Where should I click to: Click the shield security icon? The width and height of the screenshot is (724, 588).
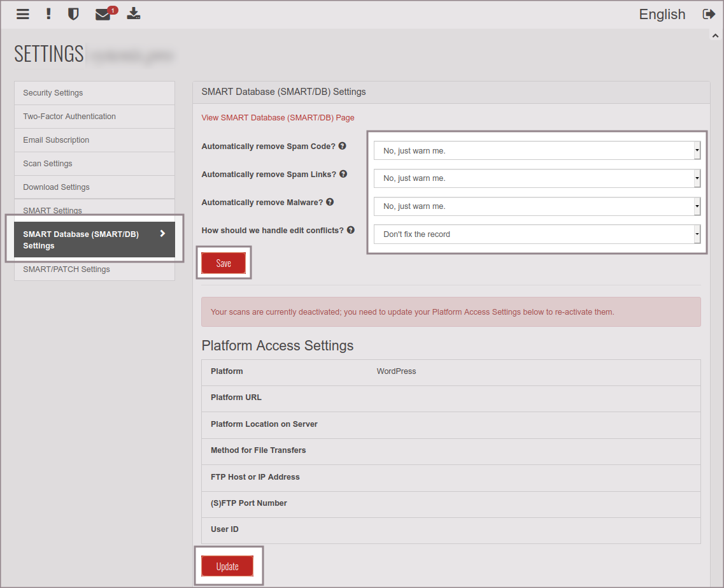coord(73,14)
